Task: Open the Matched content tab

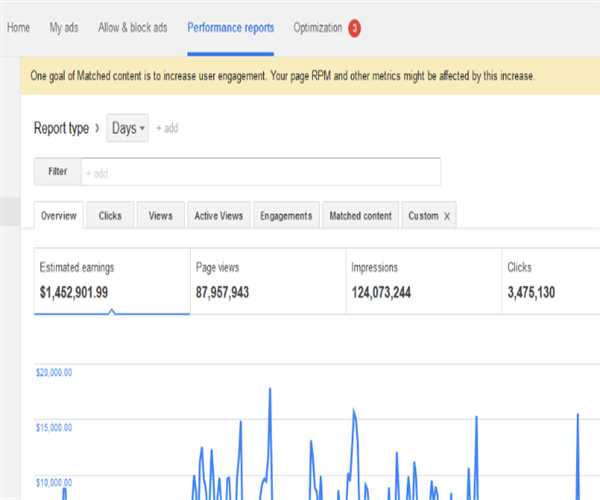Action: tap(360, 216)
